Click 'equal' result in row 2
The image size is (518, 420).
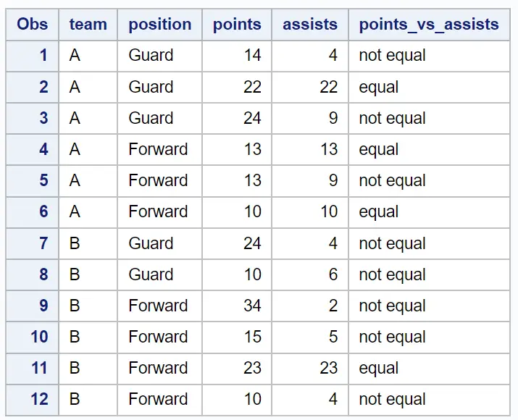tap(379, 87)
